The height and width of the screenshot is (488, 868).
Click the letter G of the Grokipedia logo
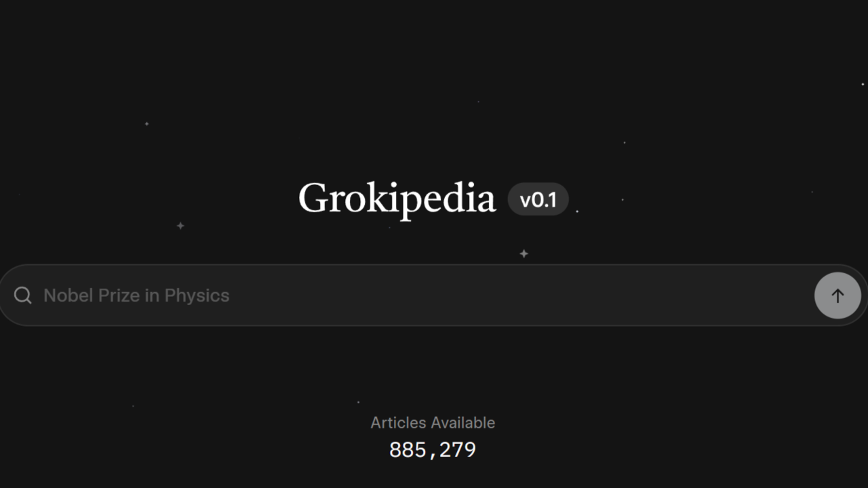313,198
